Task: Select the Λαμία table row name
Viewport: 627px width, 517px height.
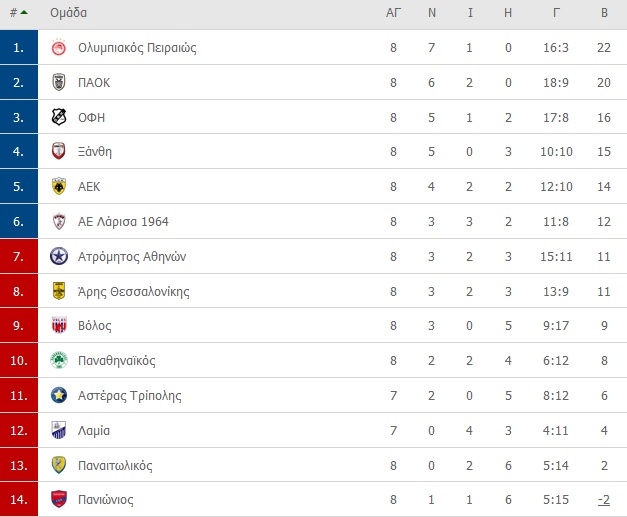Action: click(x=94, y=430)
